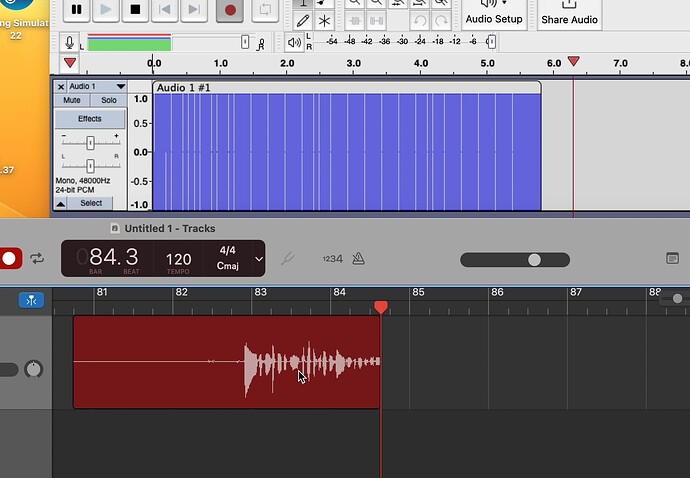Screen dimensions: 690x478
Task: Click the GarageBand Record button
Action: point(10,259)
